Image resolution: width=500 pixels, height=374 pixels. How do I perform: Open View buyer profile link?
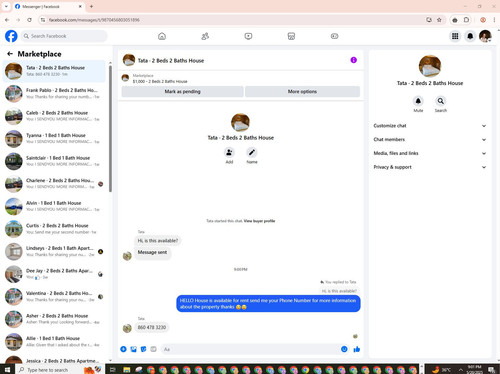pyautogui.click(x=259, y=221)
